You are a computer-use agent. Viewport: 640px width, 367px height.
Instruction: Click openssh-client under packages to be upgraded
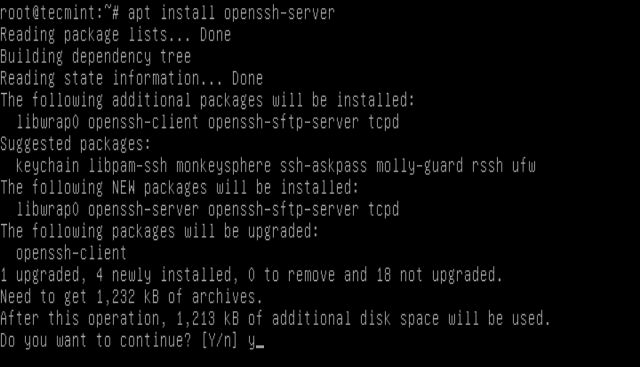[71, 253]
